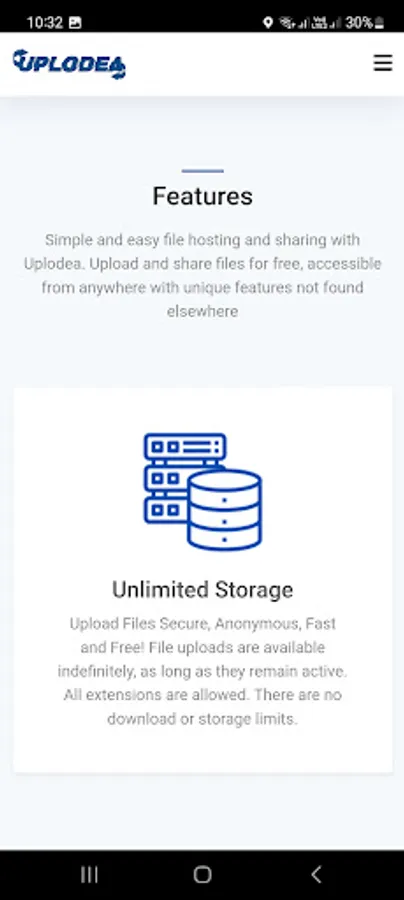Image resolution: width=404 pixels, height=900 pixels.
Task: Click the Unlimited Storage title
Action: click(203, 589)
